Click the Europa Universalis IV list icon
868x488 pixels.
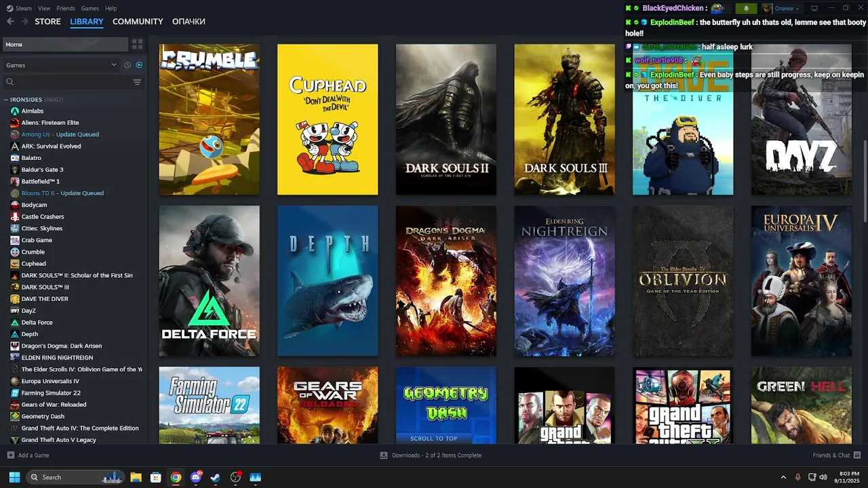pos(15,381)
